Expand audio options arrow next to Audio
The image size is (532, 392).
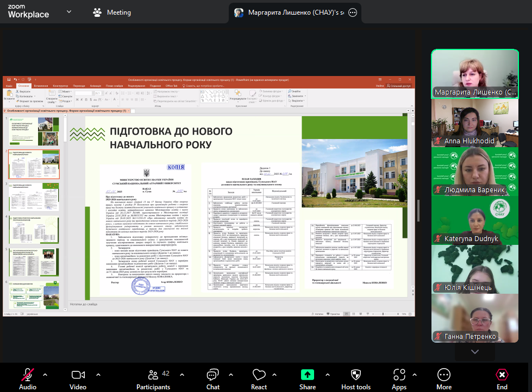point(45,374)
